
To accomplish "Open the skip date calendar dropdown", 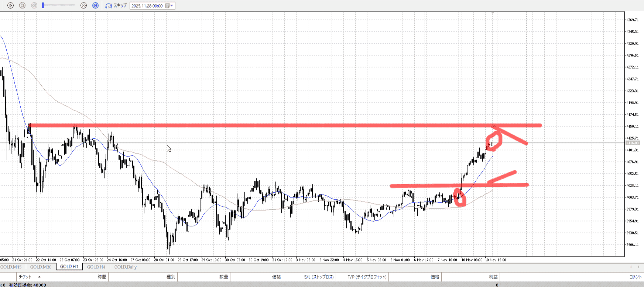I will [169, 6].
